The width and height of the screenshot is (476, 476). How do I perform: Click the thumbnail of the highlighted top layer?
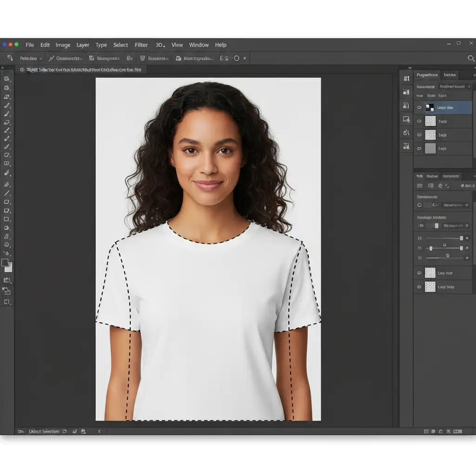click(430, 107)
